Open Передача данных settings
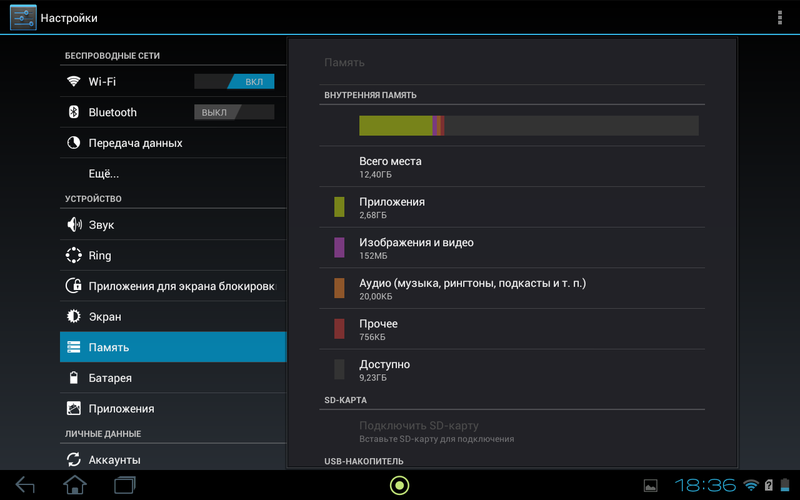The height and width of the screenshot is (500, 800). click(x=173, y=142)
